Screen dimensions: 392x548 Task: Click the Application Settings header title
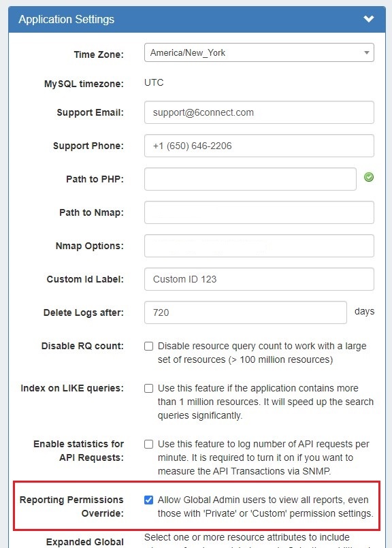point(67,19)
